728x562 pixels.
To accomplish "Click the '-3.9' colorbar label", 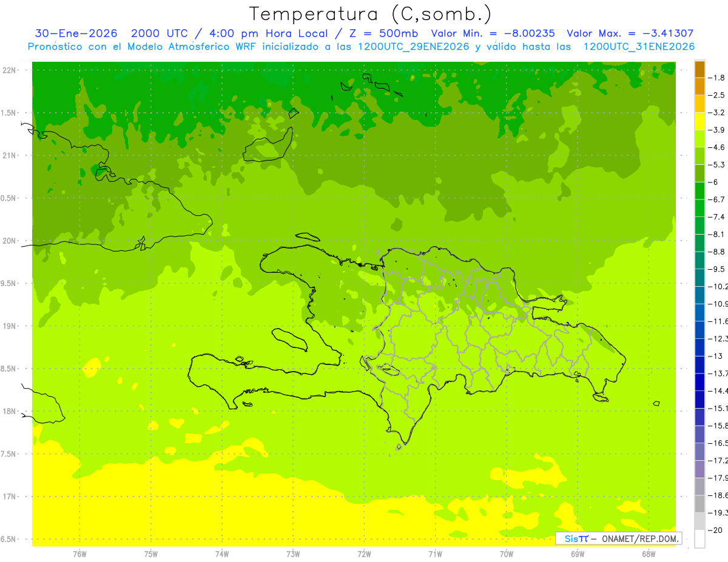I will coord(718,130).
